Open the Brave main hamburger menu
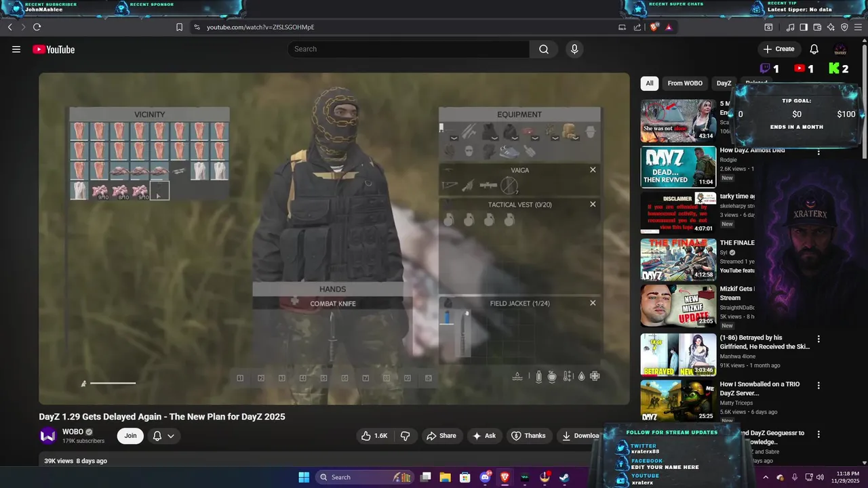Screen dimensions: 868x488 tap(858, 27)
